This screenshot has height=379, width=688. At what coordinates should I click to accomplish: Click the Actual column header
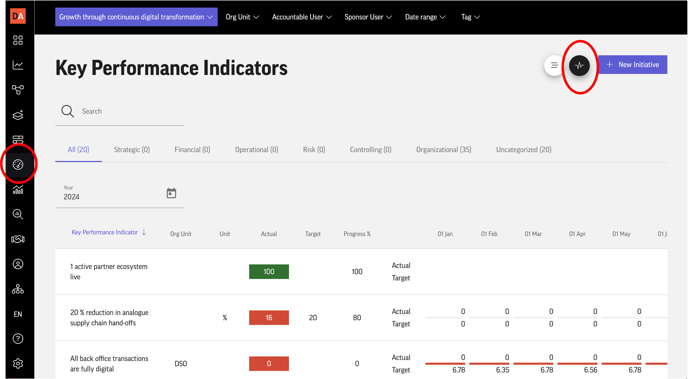(x=269, y=234)
